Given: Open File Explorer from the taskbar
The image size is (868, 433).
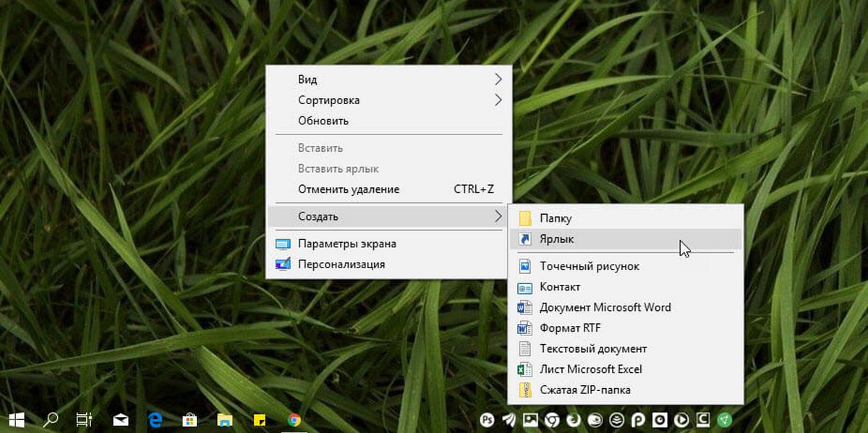Looking at the screenshot, I should pos(225,419).
